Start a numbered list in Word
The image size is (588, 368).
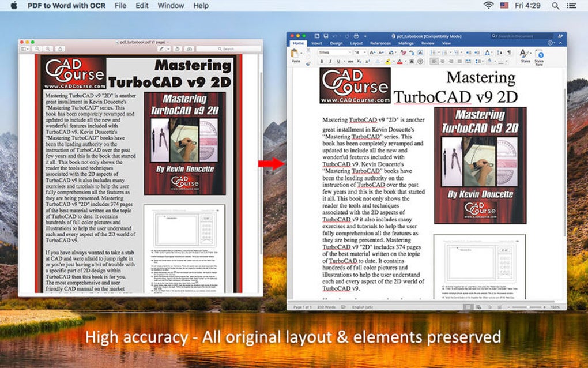coord(445,52)
